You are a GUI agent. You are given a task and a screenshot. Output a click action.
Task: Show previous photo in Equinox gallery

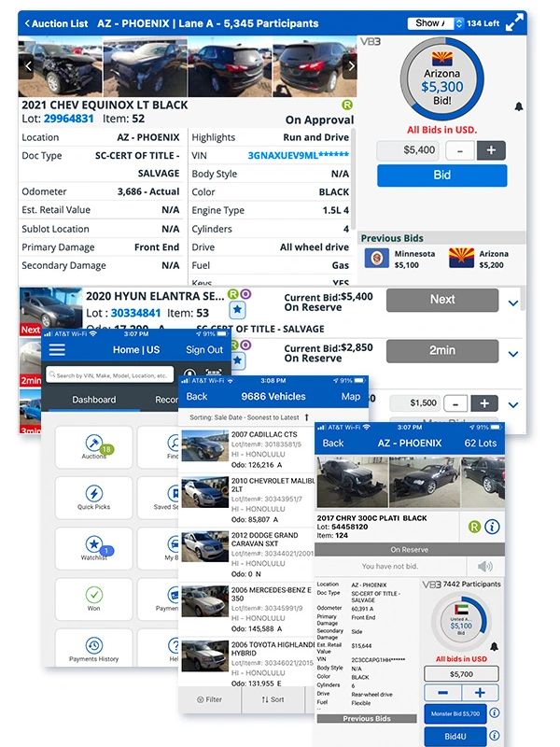click(28, 66)
